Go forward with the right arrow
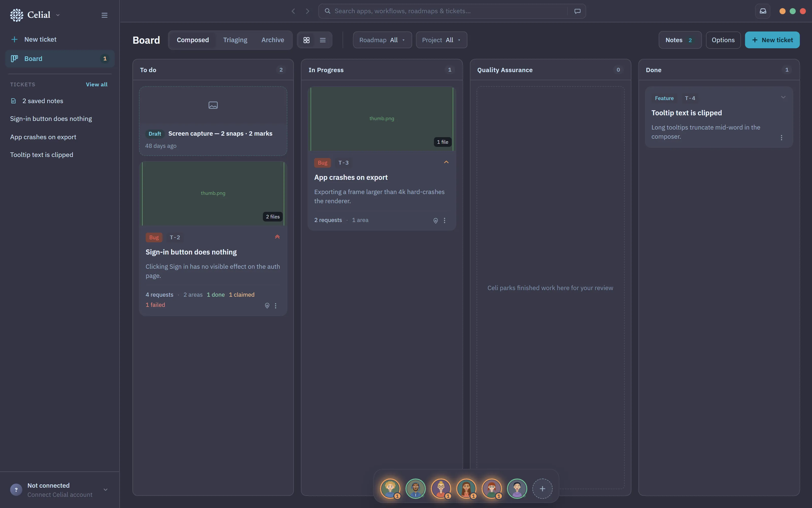Viewport: 812px width, 508px height. coord(308,11)
